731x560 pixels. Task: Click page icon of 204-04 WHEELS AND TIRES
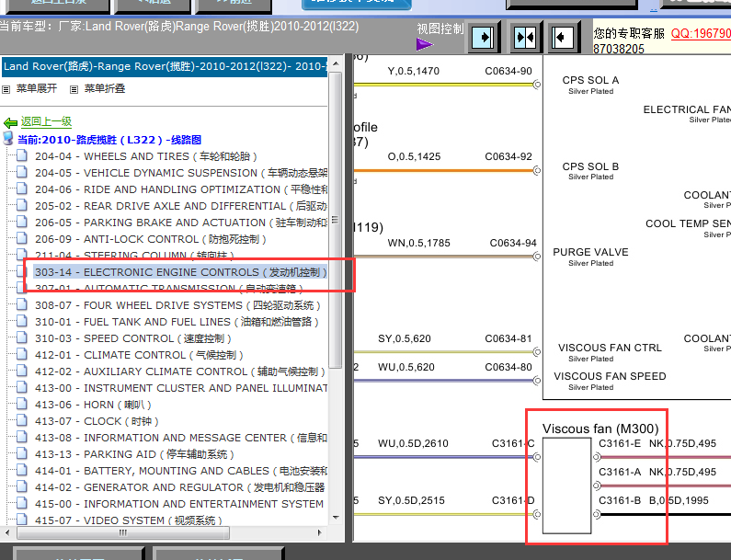(x=22, y=155)
